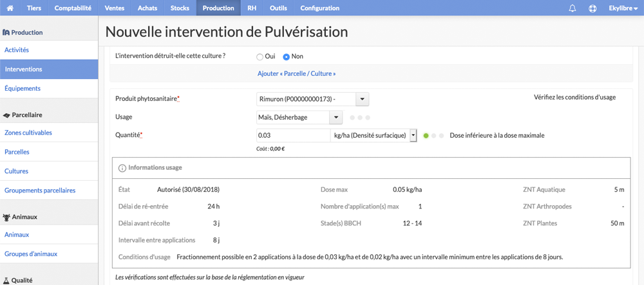This screenshot has width=644, height=285.
Task: Open the Ekylibre user menu
Action: pos(623,8)
